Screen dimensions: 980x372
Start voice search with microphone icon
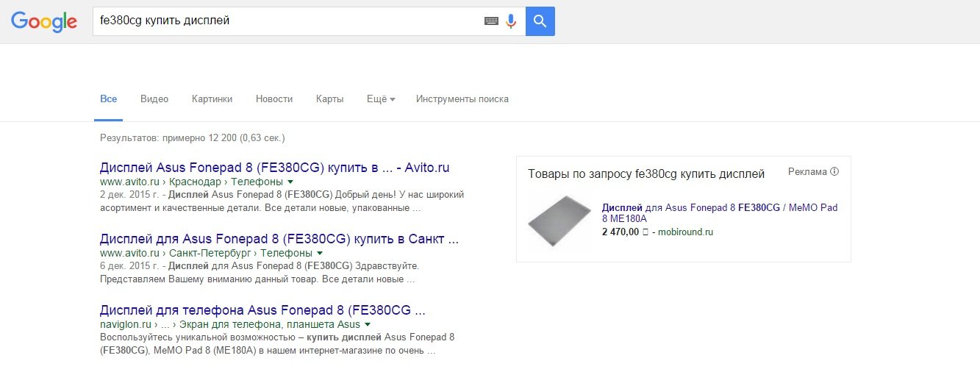click(x=511, y=21)
